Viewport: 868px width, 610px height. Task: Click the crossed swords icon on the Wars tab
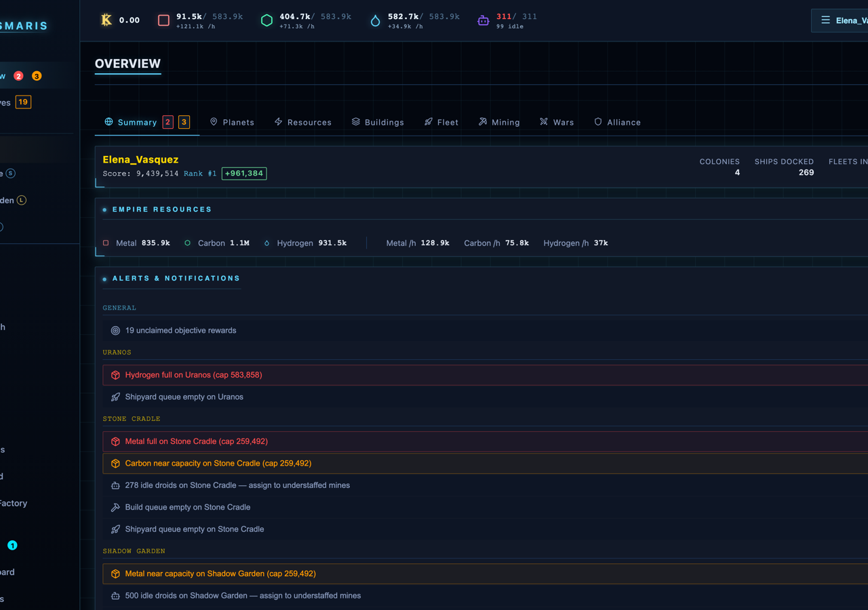(544, 122)
